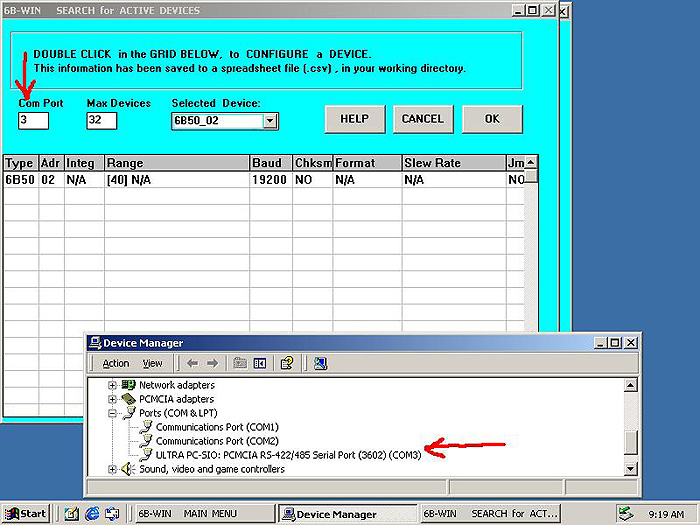The height and width of the screenshot is (525, 700).
Task: Select ULTRA PC-SIO Serial Port (COM3) entry
Action: [x=288, y=455]
